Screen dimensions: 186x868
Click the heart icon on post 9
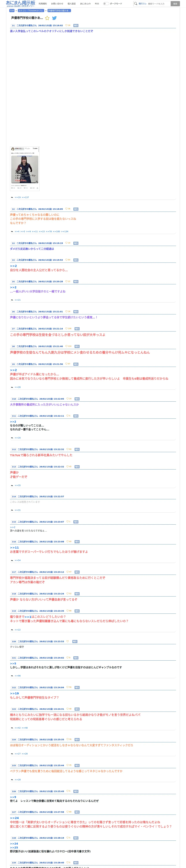(66, 364)
